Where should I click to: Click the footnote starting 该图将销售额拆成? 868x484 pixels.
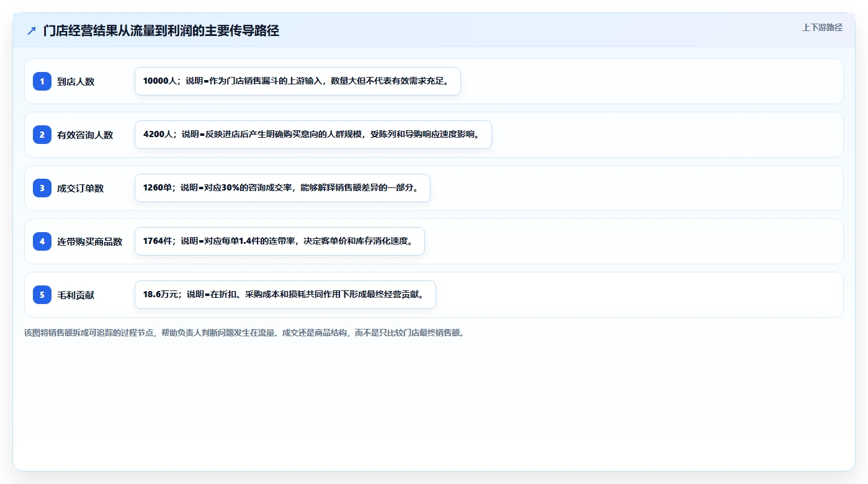(244, 333)
